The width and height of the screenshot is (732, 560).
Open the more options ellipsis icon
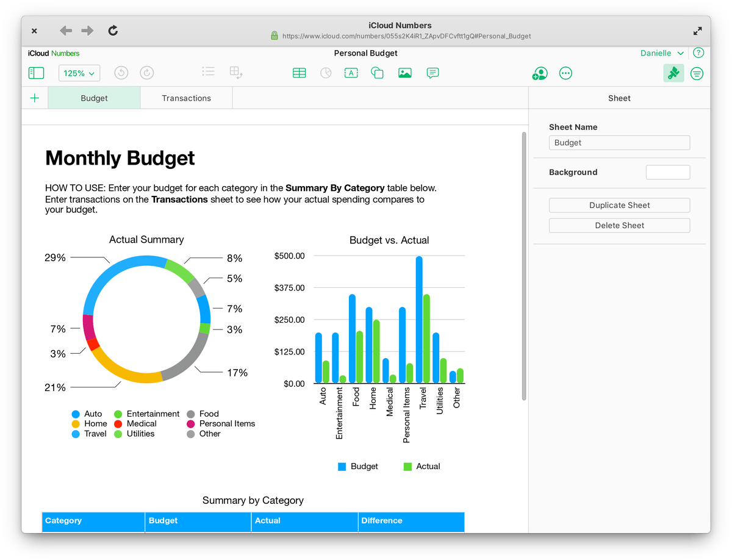[566, 73]
